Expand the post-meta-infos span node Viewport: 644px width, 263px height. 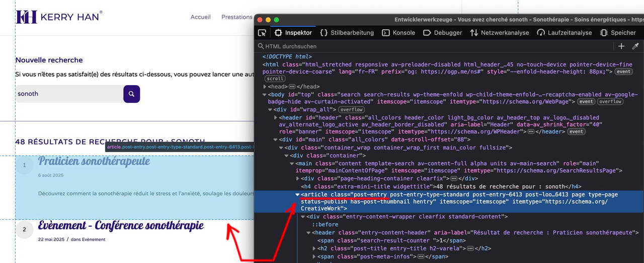(314, 256)
